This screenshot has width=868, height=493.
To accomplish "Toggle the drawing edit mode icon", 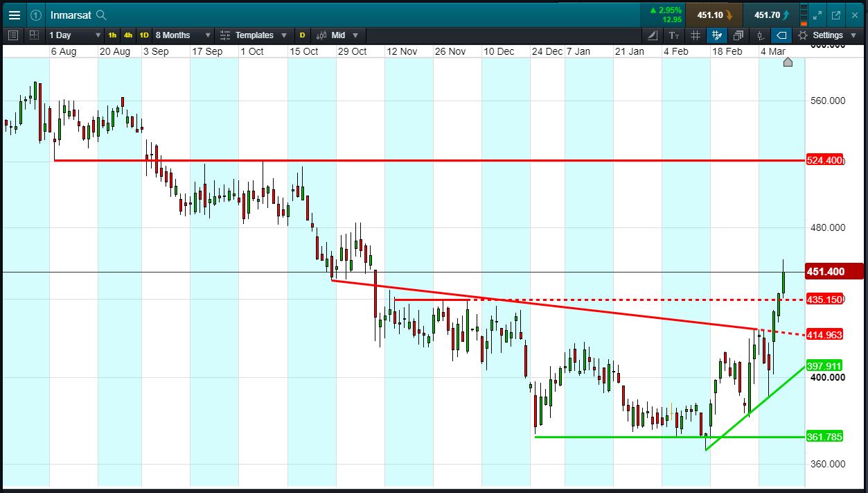I will point(717,35).
